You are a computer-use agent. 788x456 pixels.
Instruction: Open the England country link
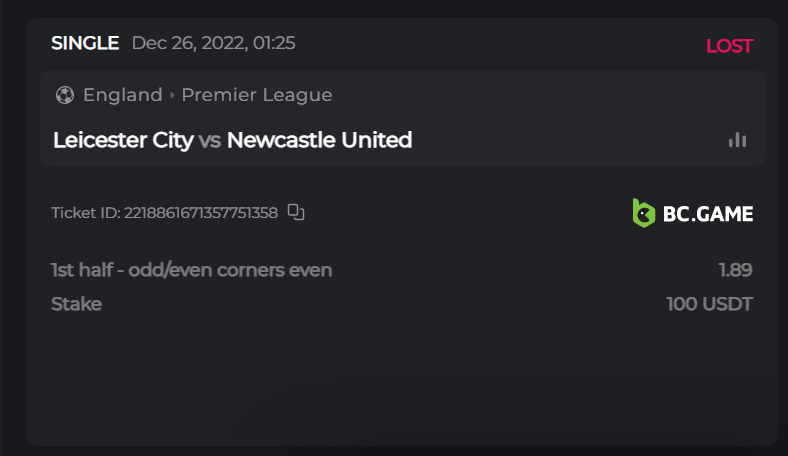tap(122, 96)
